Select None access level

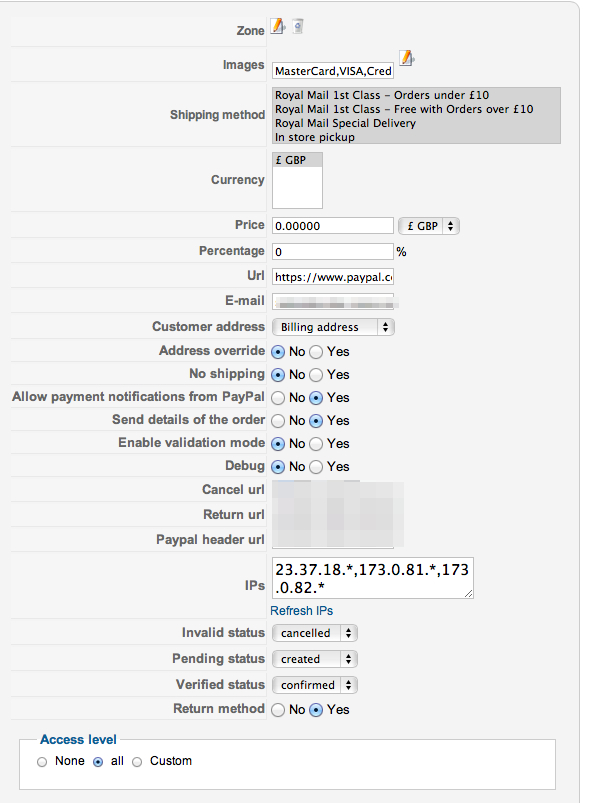click(x=42, y=762)
